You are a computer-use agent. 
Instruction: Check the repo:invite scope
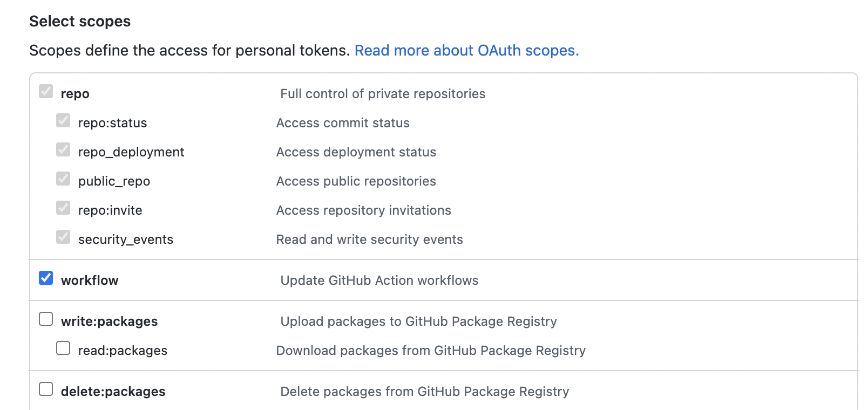(x=64, y=208)
